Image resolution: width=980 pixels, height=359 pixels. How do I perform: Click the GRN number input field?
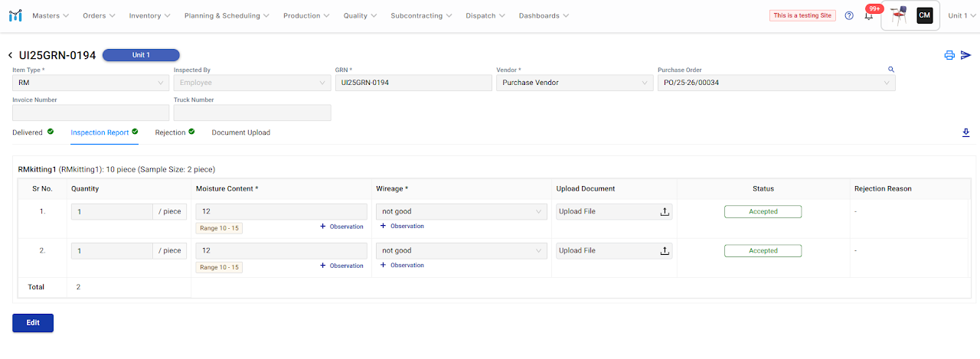coord(413,83)
